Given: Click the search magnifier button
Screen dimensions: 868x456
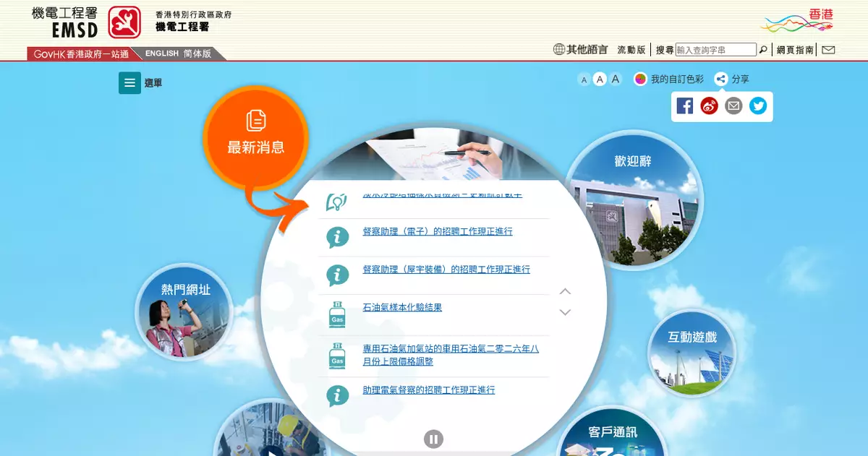Looking at the screenshot, I should point(762,50).
